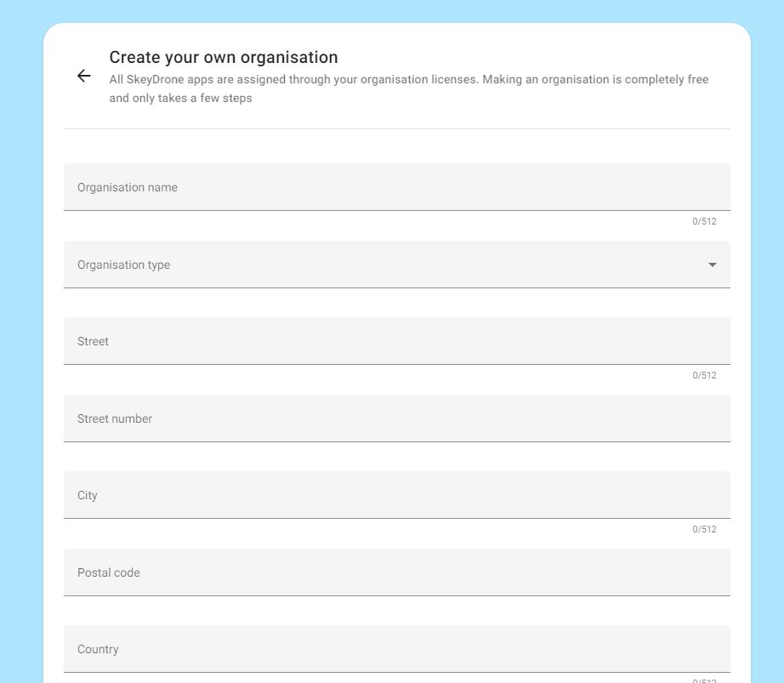Click the divider line below the header
This screenshot has height=683, width=784.
396,129
